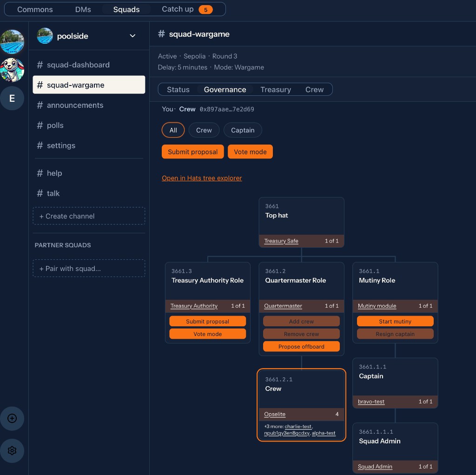Click the poolside header pool thumbnail

pos(45,36)
